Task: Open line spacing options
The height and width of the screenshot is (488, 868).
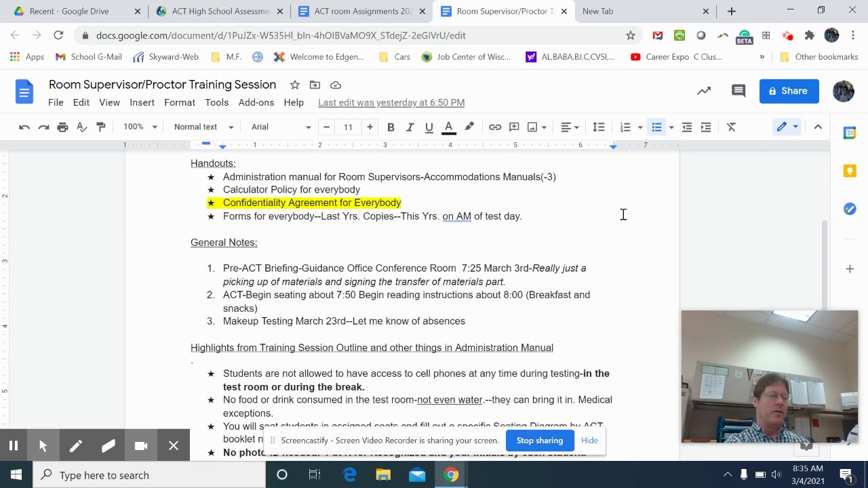Action: (x=598, y=127)
